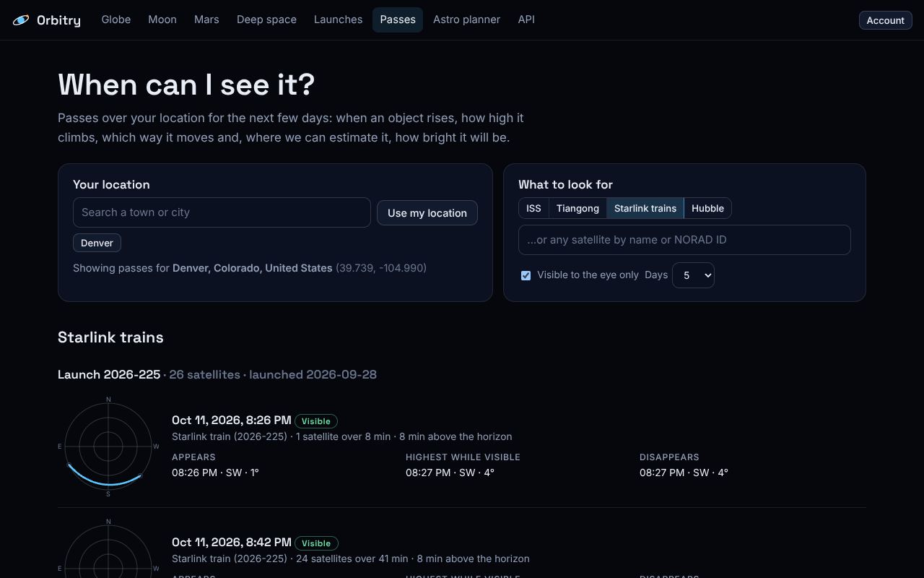The image size is (924, 578).
Task: Open the Launches page
Action: (338, 20)
